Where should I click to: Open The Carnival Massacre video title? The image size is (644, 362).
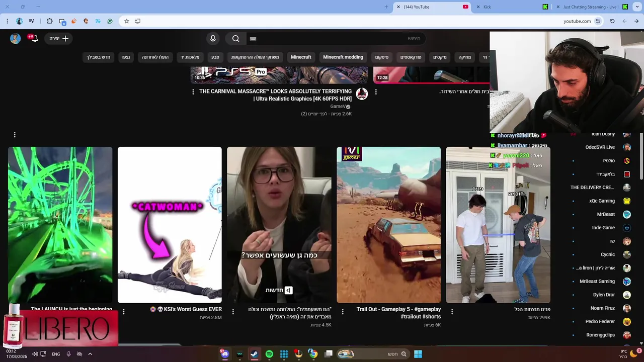[276, 95]
